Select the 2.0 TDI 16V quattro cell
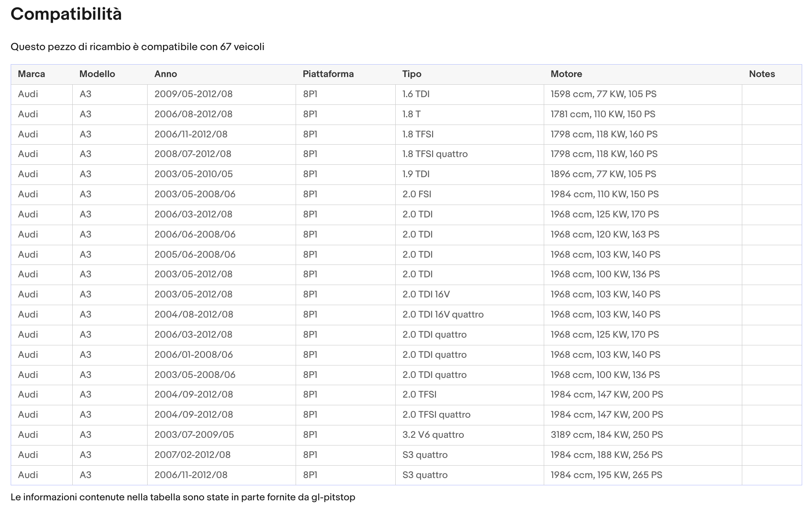812x511 pixels. (x=443, y=315)
